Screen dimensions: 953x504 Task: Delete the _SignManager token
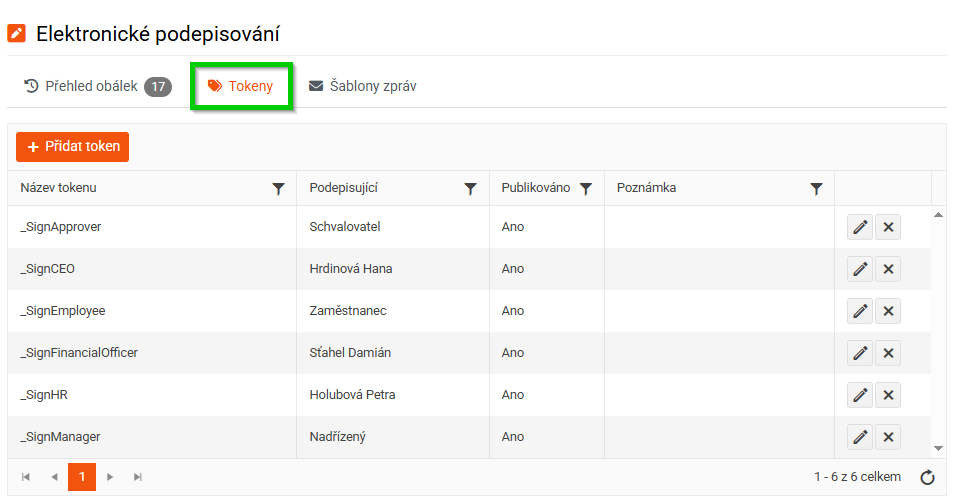pyautogui.click(x=888, y=437)
